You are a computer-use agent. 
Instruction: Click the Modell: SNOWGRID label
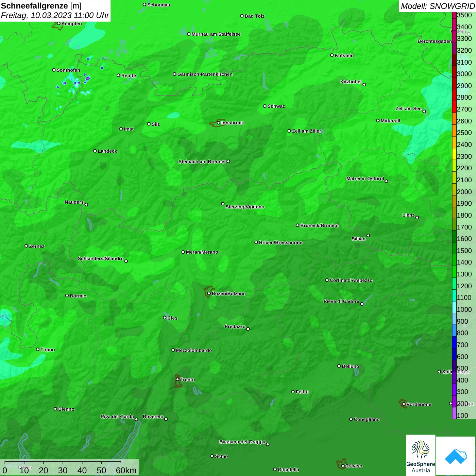point(438,6)
